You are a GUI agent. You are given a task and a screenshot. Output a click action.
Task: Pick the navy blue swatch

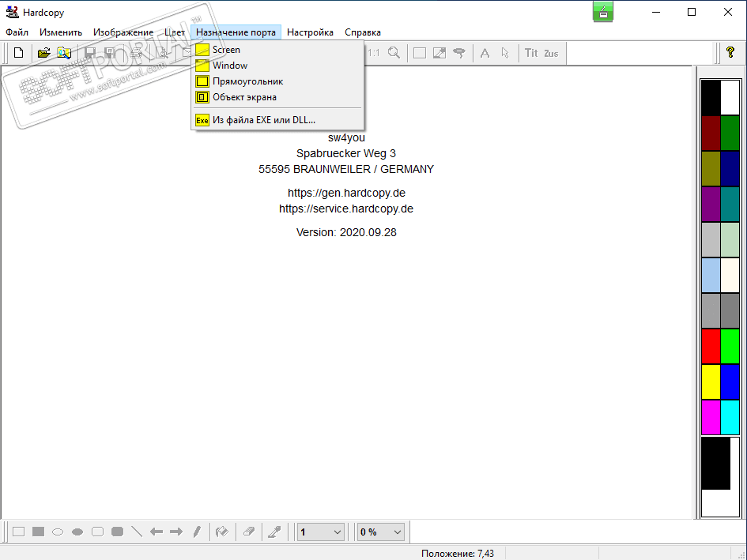click(730, 168)
